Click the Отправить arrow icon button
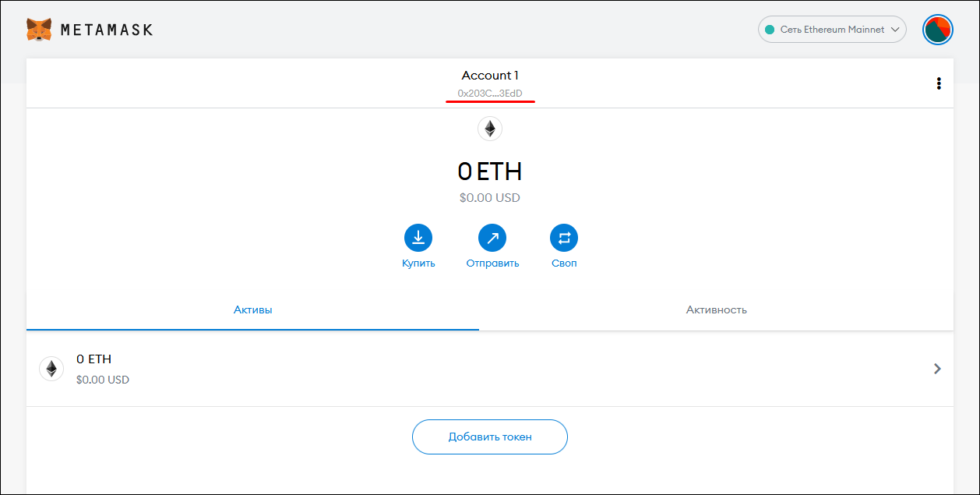This screenshot has height=495, width=980. pos(492,237)
